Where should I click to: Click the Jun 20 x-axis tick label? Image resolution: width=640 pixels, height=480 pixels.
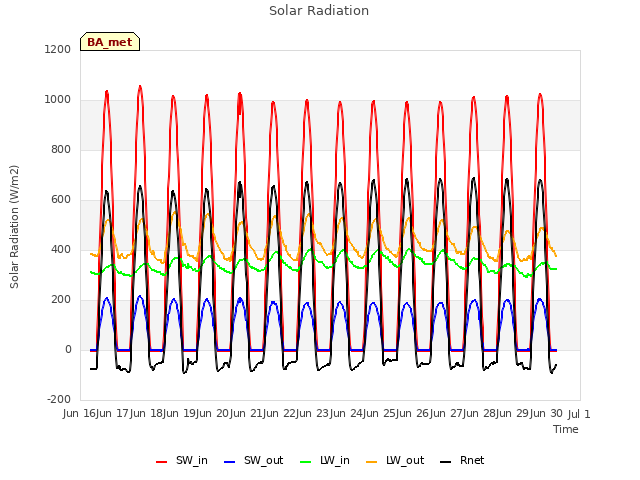pyautogui.click(x=212, y=414)
